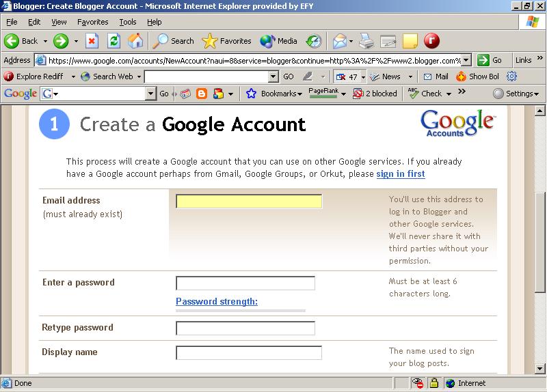
Task: Click the orange Blogger icon in Google toolbar
Action: click(x=202, y=94)
